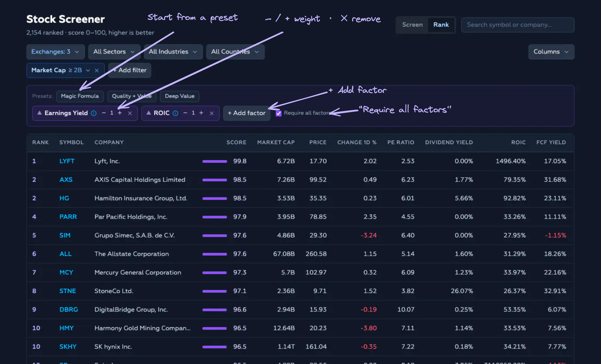Remove the Earnings Yield factor
The image size is (601, 364).
point(130,113)
